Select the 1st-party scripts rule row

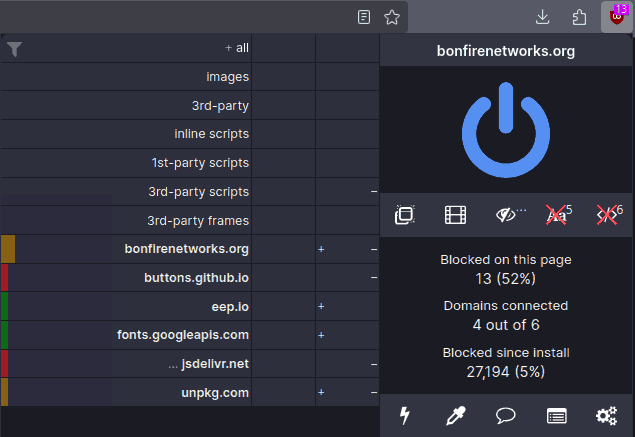coord(126,163)
